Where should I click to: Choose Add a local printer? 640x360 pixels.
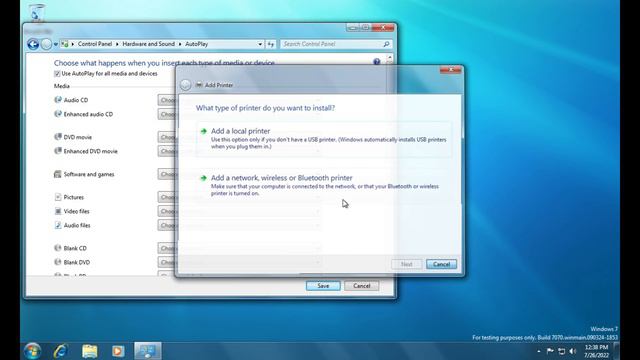click(324, 139)
